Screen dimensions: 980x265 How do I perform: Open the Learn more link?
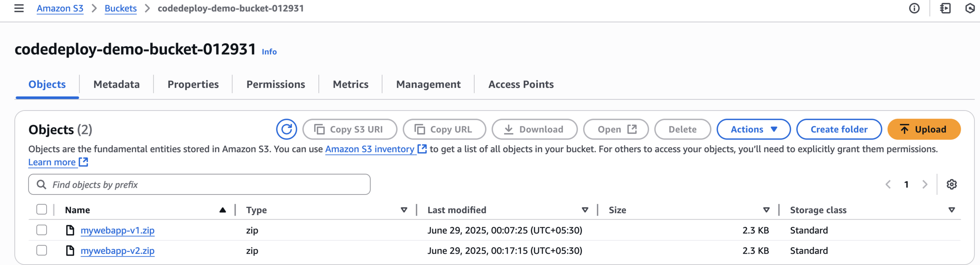[52, 162]
